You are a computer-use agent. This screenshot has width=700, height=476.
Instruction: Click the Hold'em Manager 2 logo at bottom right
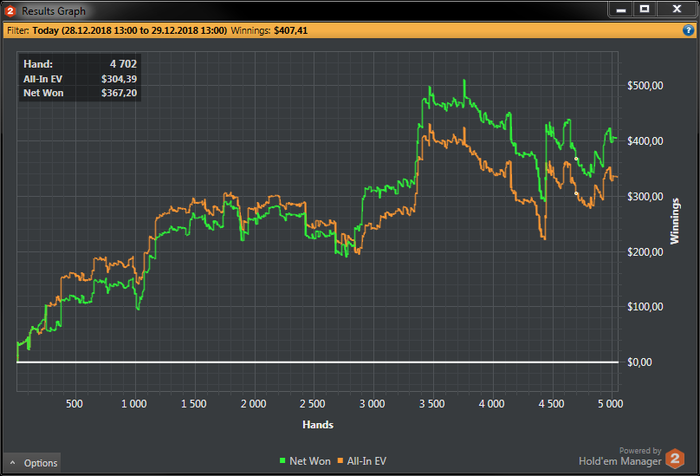(x=675, y=459)
